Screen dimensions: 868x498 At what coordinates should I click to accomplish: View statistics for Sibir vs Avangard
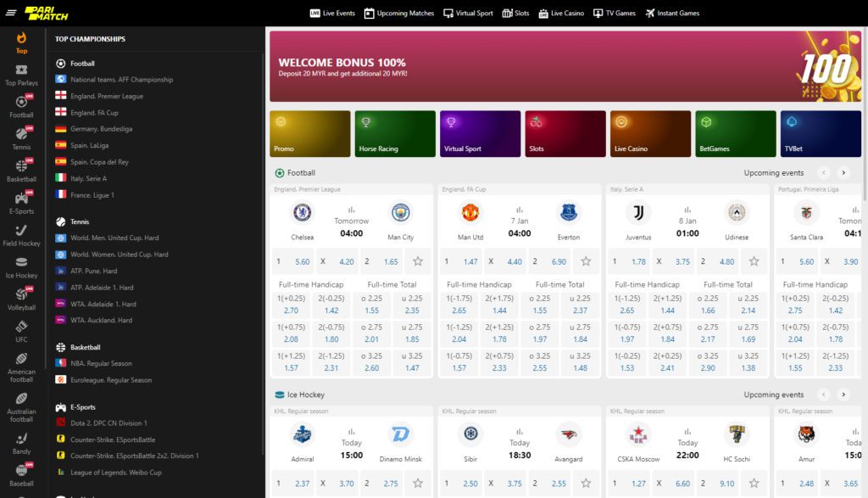520,432
